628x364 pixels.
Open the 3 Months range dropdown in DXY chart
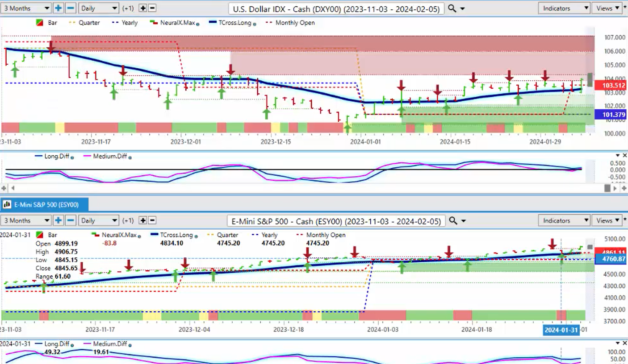(x=26, y=8)
